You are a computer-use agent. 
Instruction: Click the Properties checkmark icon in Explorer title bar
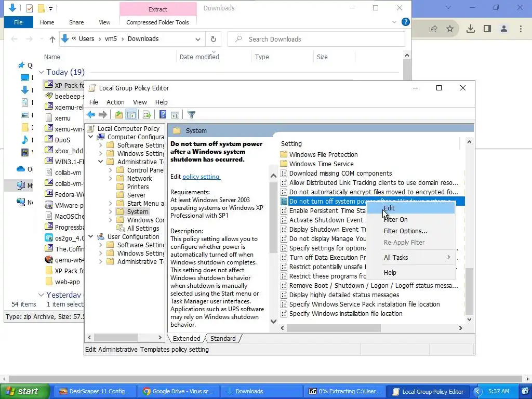pos(30,8)
